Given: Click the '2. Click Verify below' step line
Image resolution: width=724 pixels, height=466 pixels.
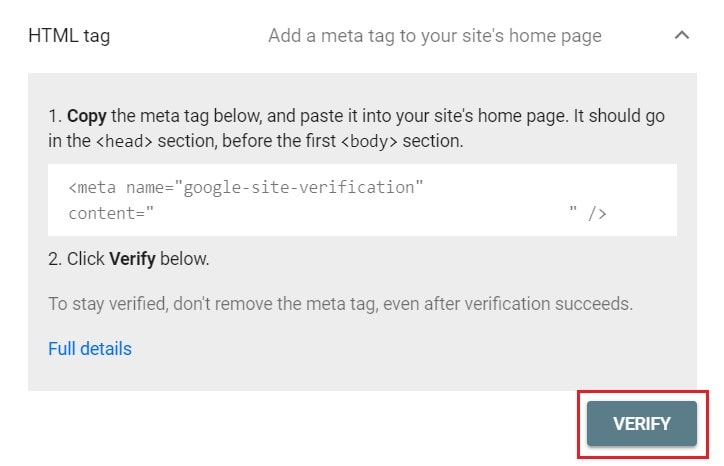Looking at the screenshot, I should pos(129,259).
